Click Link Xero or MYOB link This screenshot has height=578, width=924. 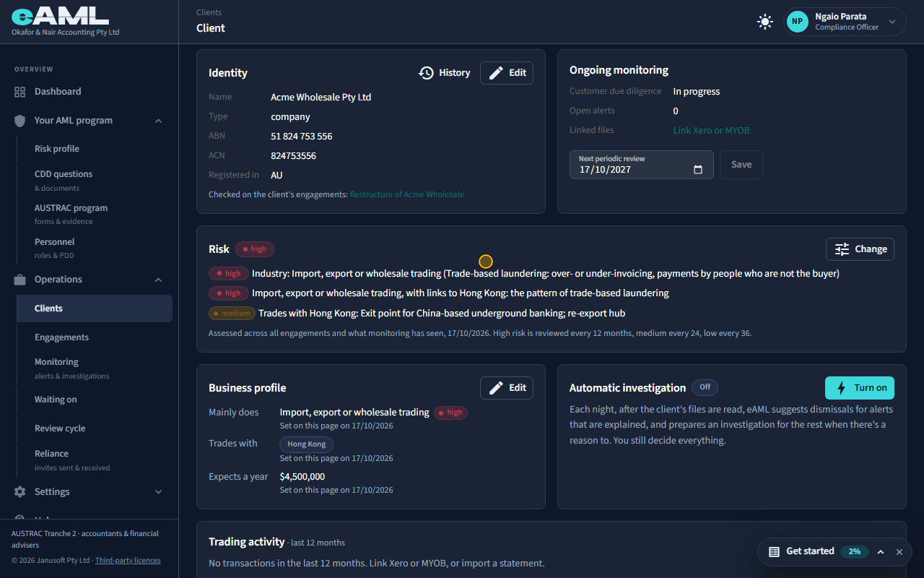[x=711, y=131]
